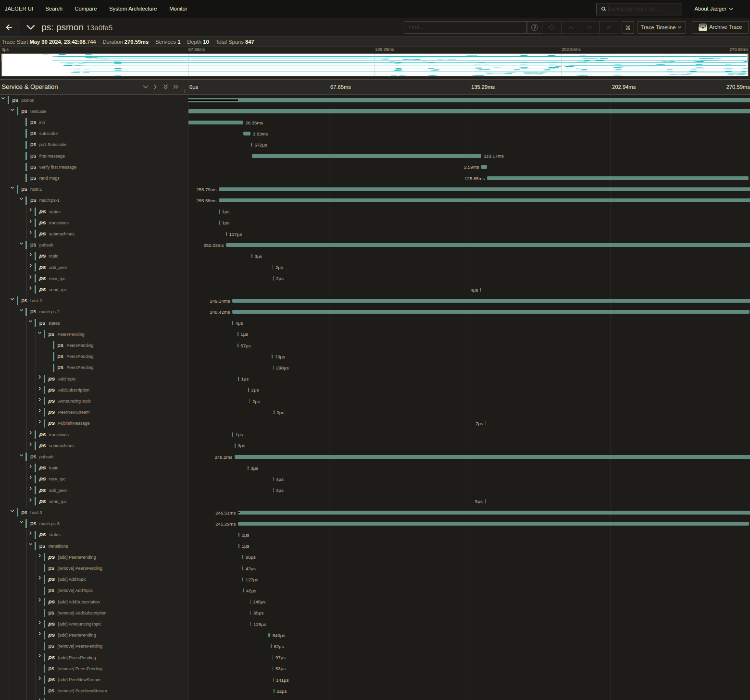Viewport: 750px width, 700px height.
Task: Go back using the left arrow icon
Action: point(9,27)
